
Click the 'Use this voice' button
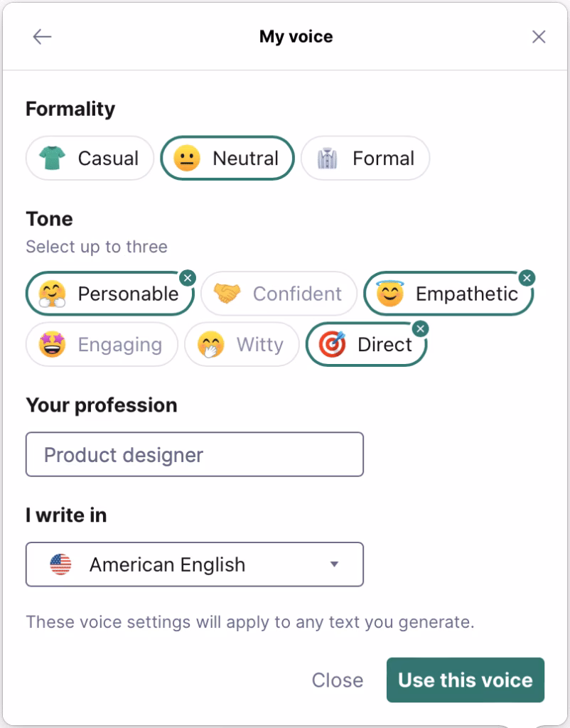coord(465,680)
